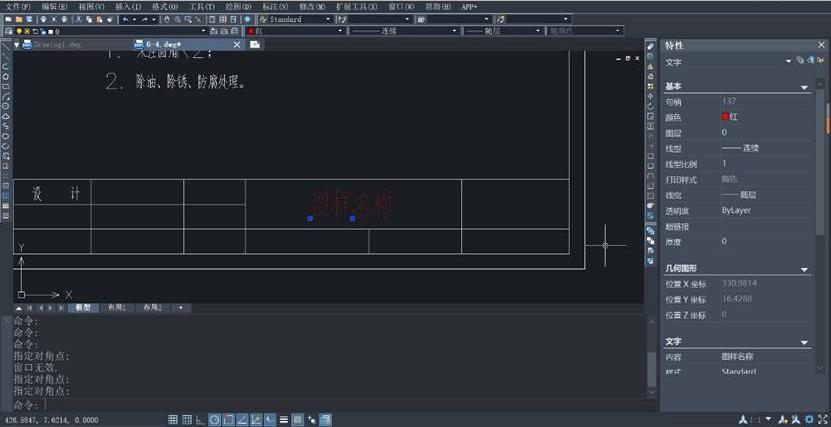
Task: Click the 透明度 ByLayer value
Action: click(x=736, y=210)
